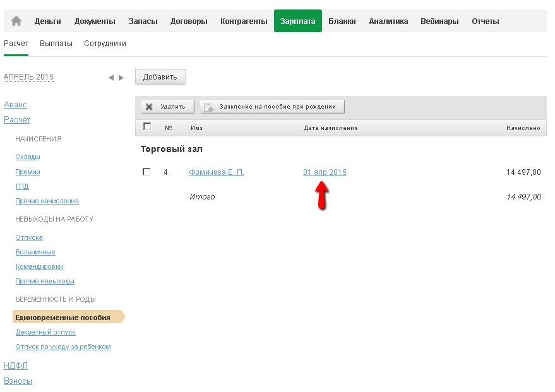The image size is (555, 392).
Task: Click the Итого total amount 14 497,80
Action: [523, 197]
